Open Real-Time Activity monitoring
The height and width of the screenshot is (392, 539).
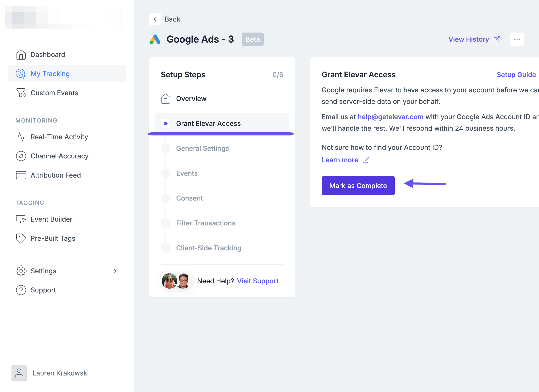coord(67,137)
